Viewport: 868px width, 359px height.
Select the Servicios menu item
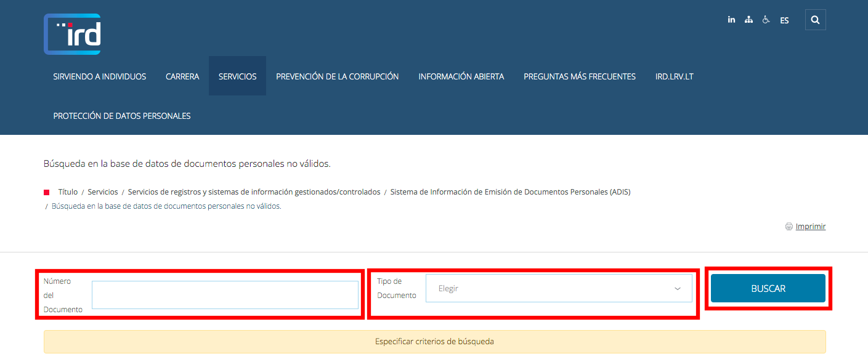(x=237, y=76)
